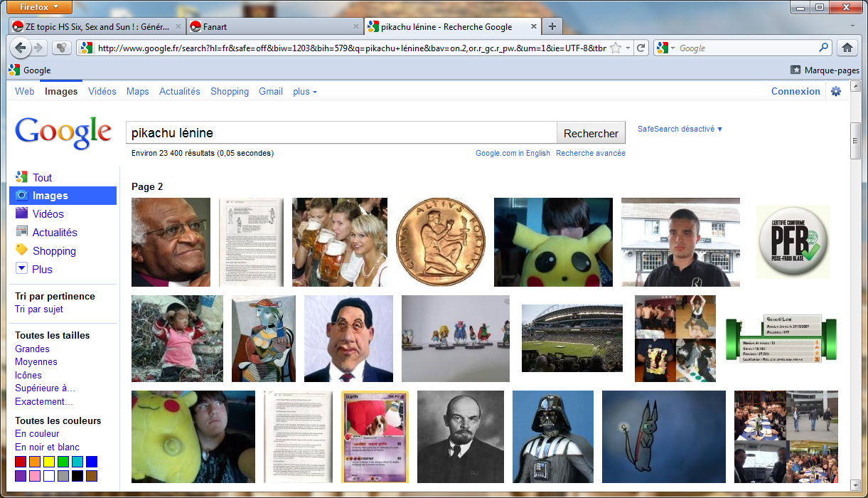Pick the blue color filter swatch

92,462
